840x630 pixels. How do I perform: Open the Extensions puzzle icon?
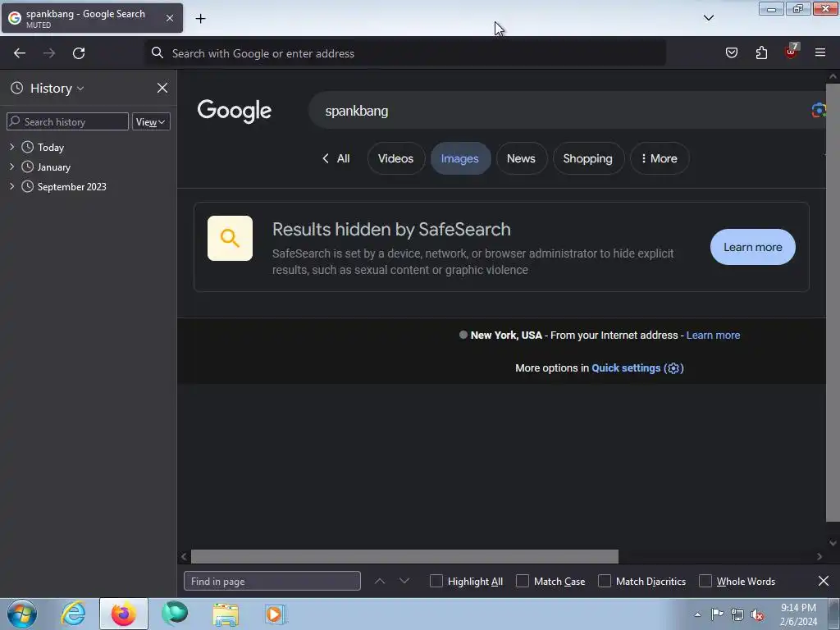[761, 52]
